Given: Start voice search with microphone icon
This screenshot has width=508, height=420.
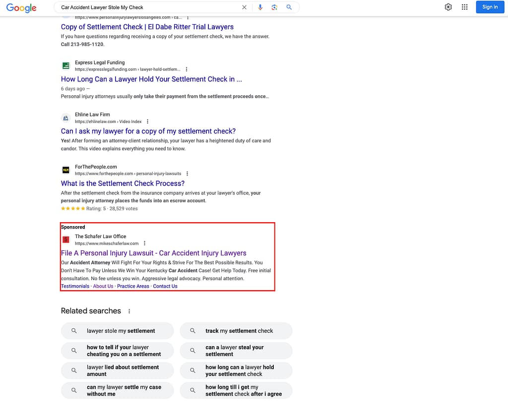Looking at the screenshot, I should point(260,7).
